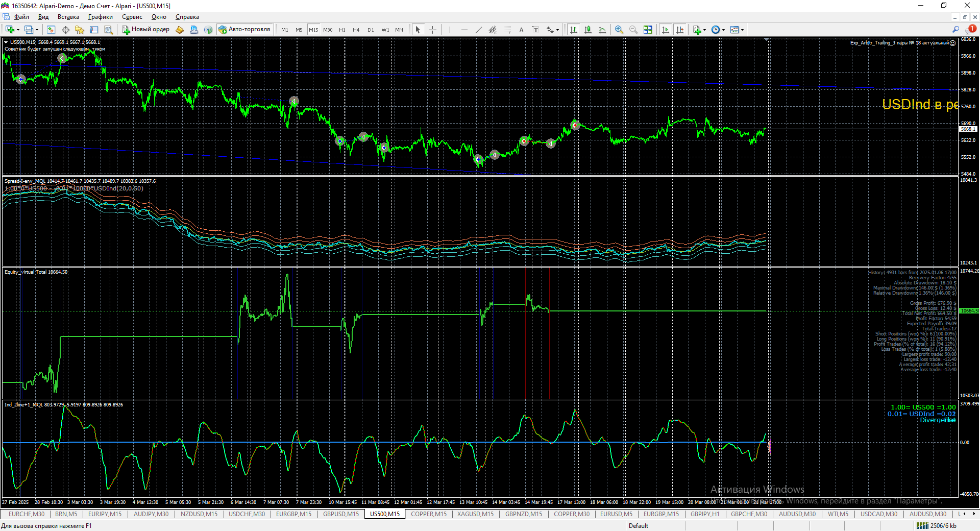Launch MetaEditor from the toolbar
The height and width of the screenshot is (531, 980).
(180, 30)
